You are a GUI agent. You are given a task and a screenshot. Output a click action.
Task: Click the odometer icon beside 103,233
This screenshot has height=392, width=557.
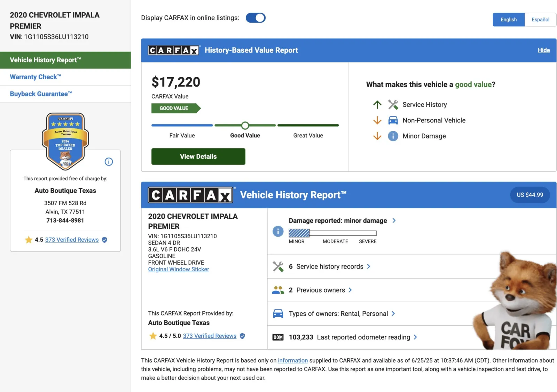pos(278,337)
